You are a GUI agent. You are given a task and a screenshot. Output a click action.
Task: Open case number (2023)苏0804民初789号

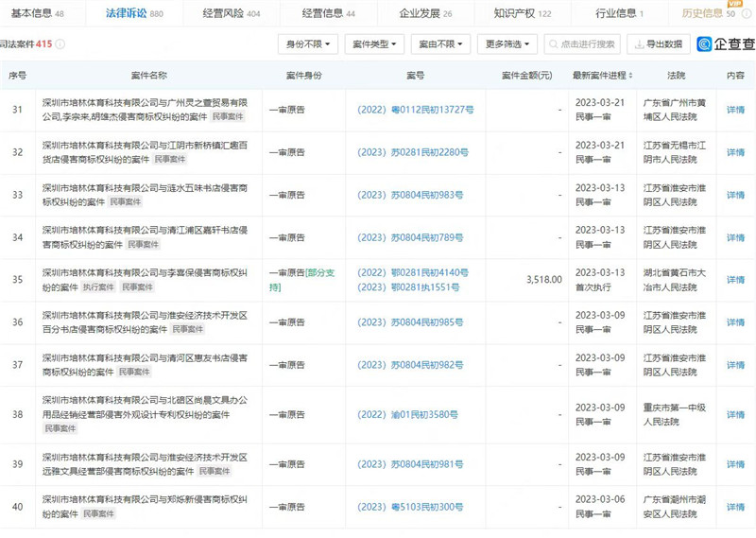click(410, 237)
